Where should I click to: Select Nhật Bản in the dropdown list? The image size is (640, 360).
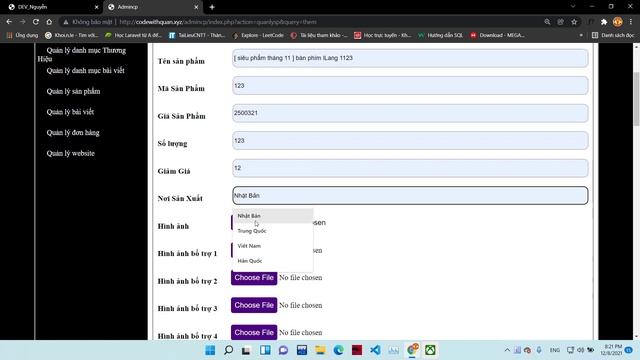tap(273, 216)
